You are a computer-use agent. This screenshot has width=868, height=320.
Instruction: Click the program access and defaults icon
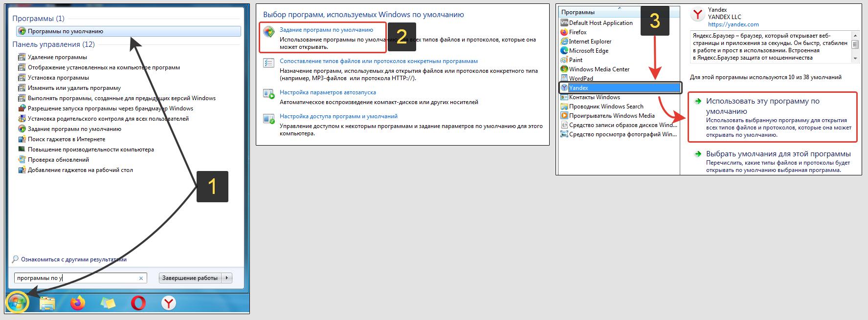click(x=269, y=118)
